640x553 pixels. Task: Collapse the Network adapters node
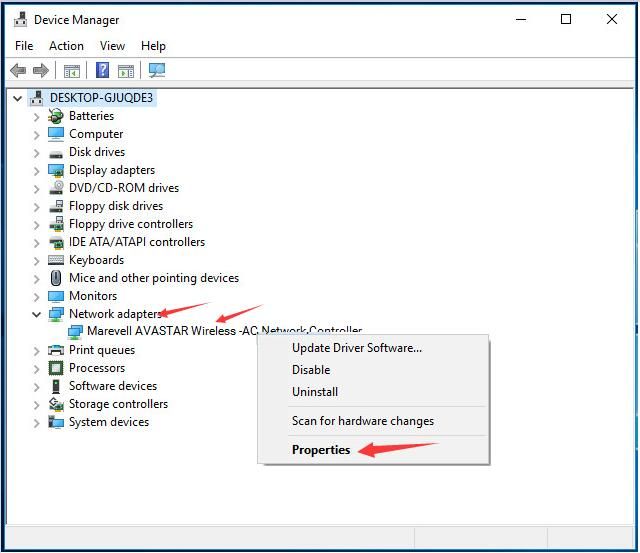pyautogui.click(x=37, y=314)
